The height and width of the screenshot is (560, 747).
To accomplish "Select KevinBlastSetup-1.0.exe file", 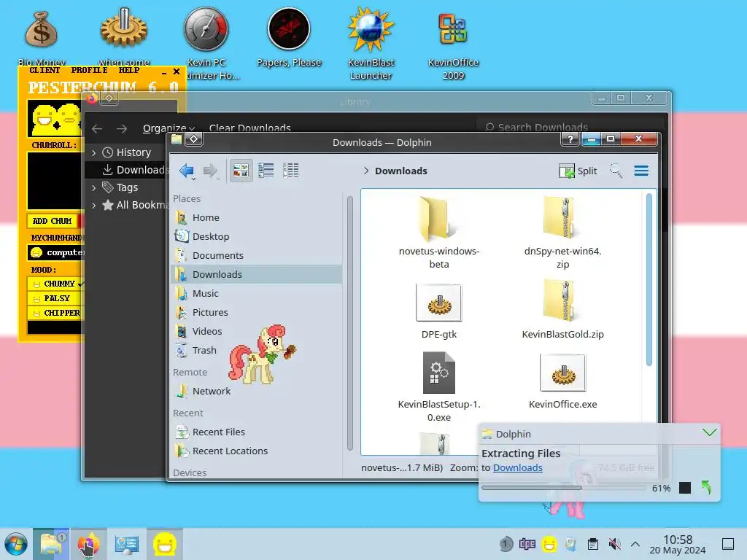I will tap(438, 386).
